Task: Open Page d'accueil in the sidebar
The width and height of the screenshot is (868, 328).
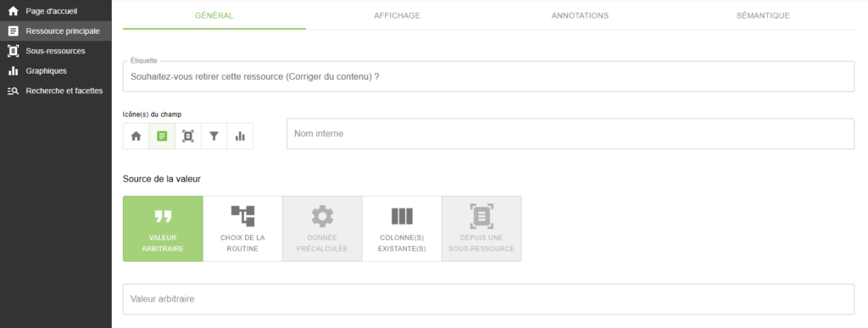Action: pyautogui.click(x=55, y=11)
